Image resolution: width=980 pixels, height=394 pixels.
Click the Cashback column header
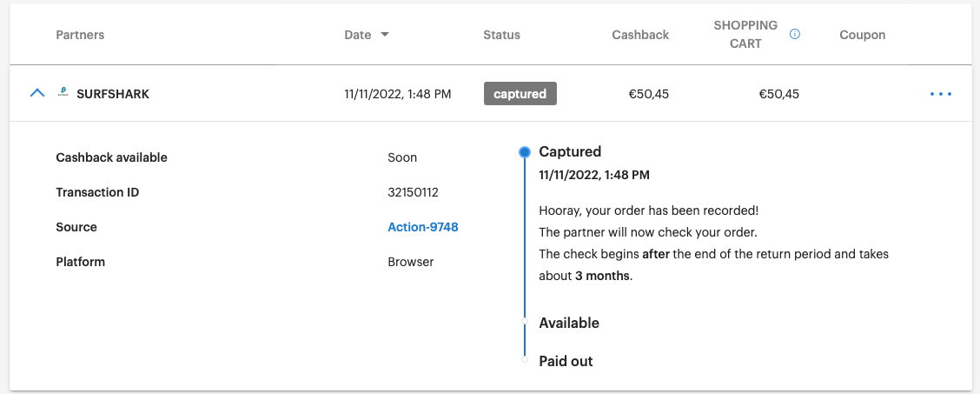640,35
